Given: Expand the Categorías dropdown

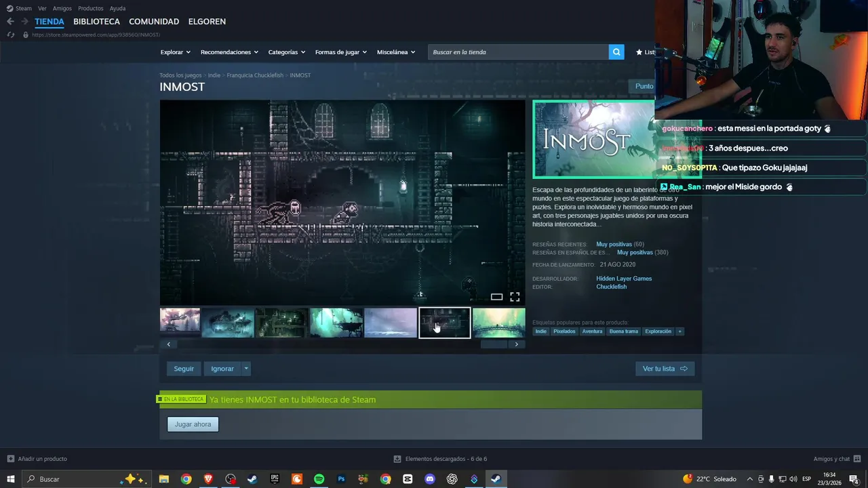Looking at the screenshot, I should click(x=286, y=52).
